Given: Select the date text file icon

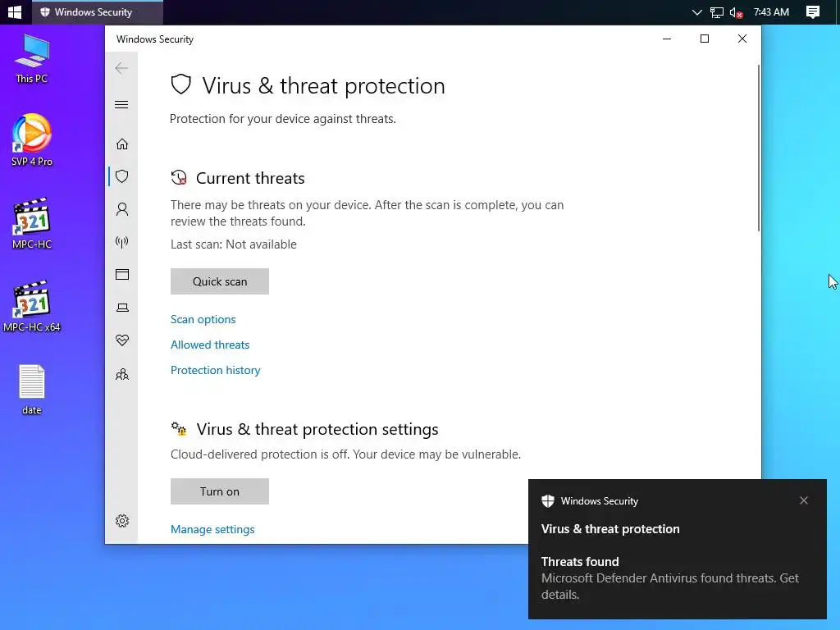Looking at the screenshot, I should [32, 390].
